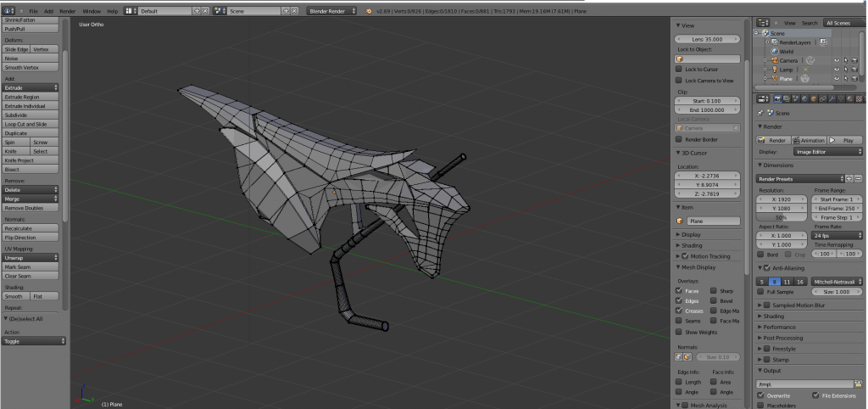Open the Constraints properties tab icon
Image resolution: width=868 pixels, height=409 pixels.
pos(822,98)
